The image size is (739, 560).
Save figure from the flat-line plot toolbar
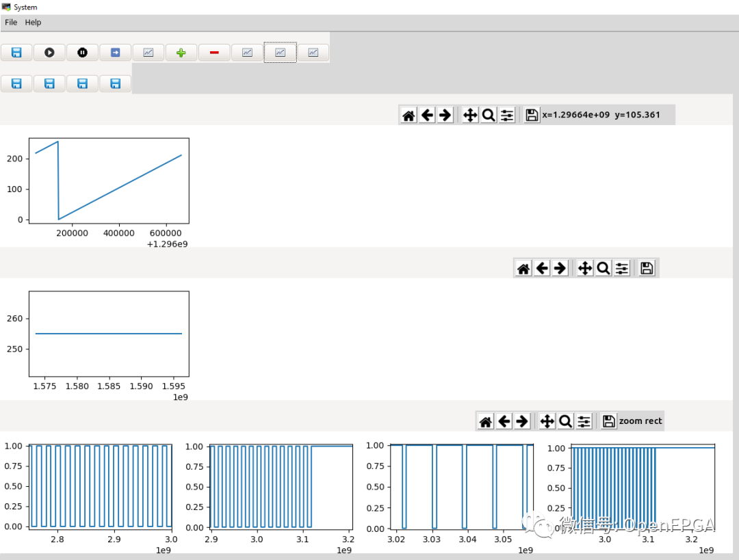coord(647,269)
